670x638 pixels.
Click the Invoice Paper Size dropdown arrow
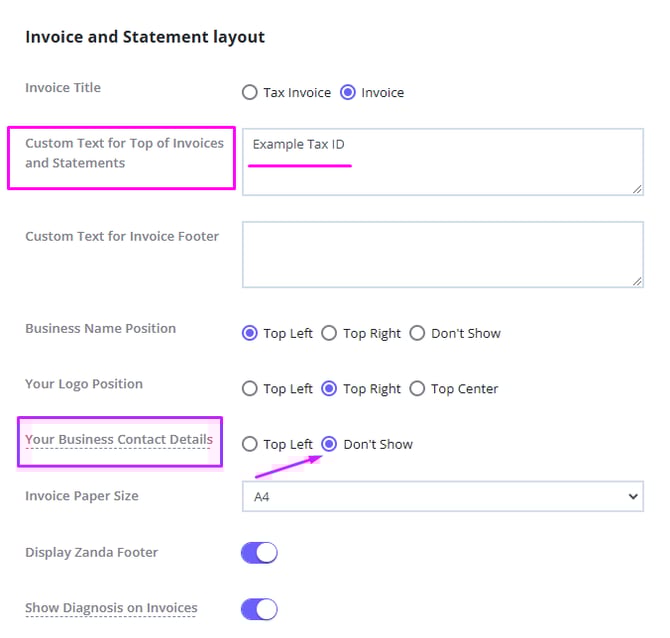coord(632,497)
